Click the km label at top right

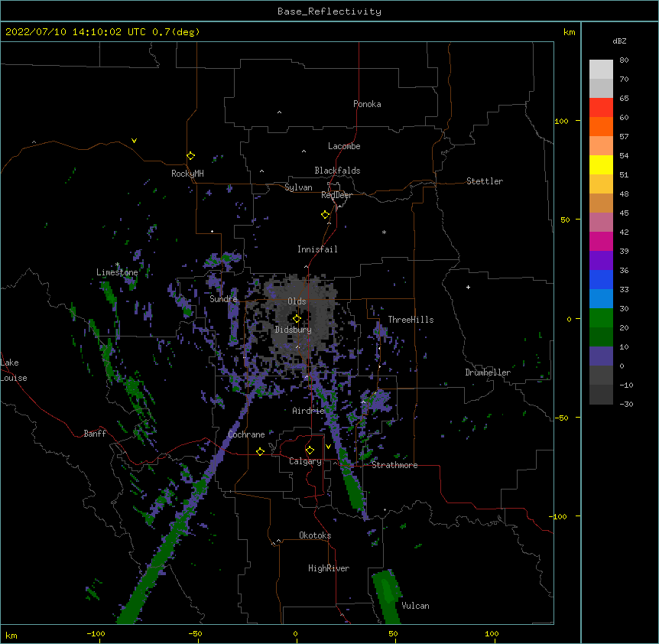click(x=569, y=32)
